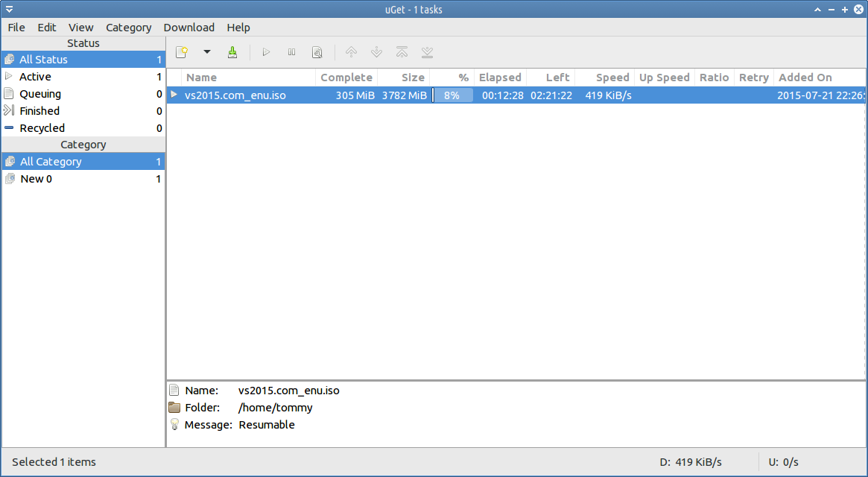Open the new download dropdown arrow
868x477 pixels.
pyautogui.click(x=207, y=52)
